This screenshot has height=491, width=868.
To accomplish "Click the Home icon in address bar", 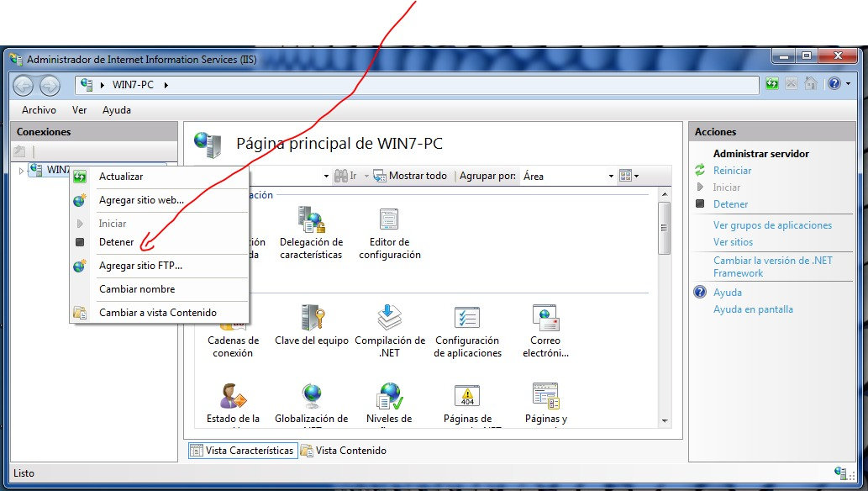I will tap(810, 84).
